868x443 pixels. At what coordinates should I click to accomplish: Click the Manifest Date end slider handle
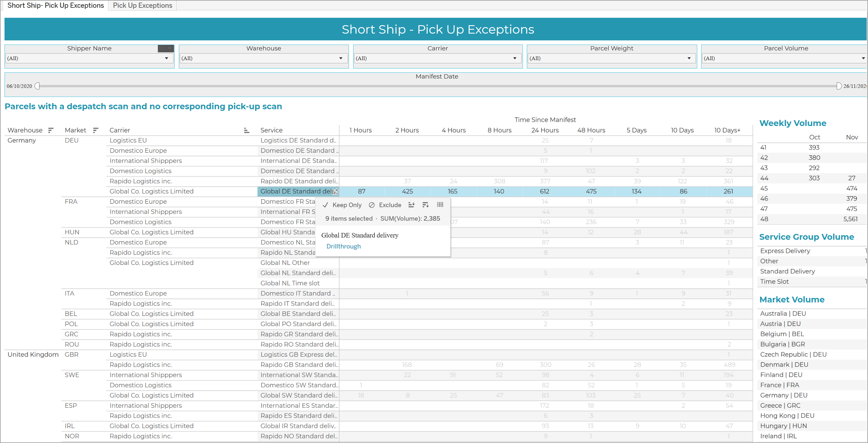pyautogui.click(x=839, y=86)
